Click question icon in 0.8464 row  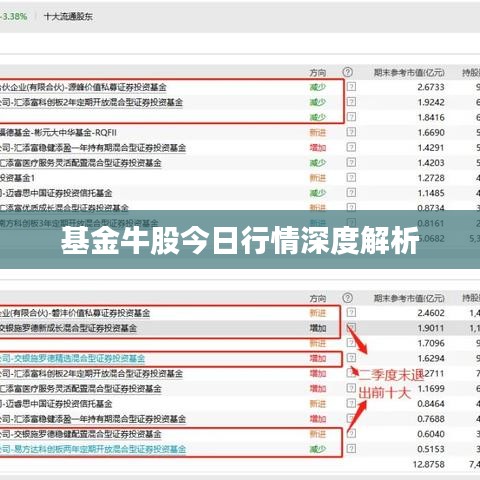(351, 403)
